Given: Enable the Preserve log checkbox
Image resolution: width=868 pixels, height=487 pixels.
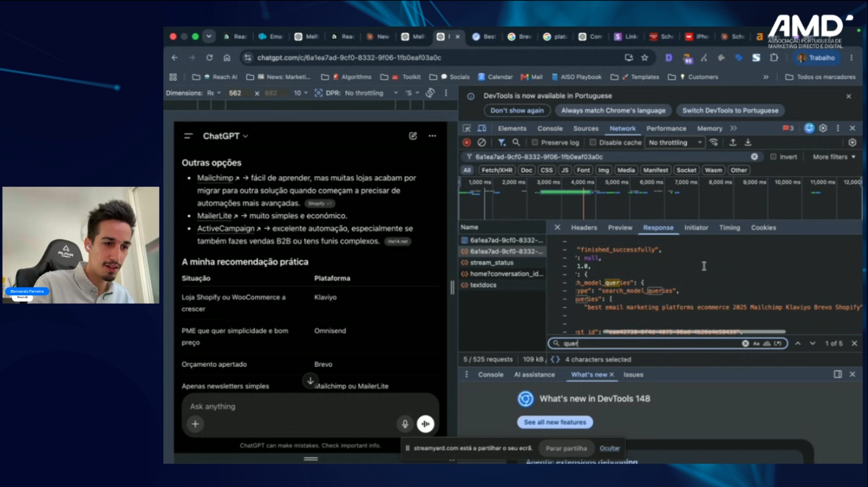Looking at the screenshot, I should tap(535, 142).
